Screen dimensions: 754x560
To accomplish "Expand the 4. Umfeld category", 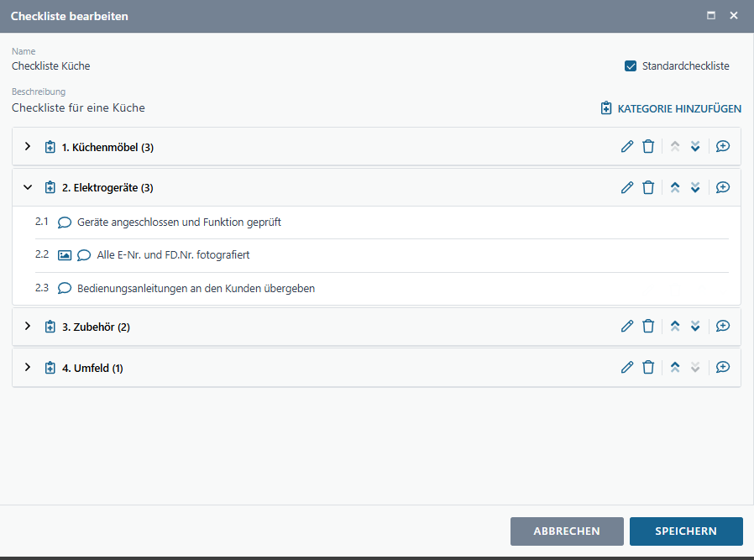I will (27, 368).
